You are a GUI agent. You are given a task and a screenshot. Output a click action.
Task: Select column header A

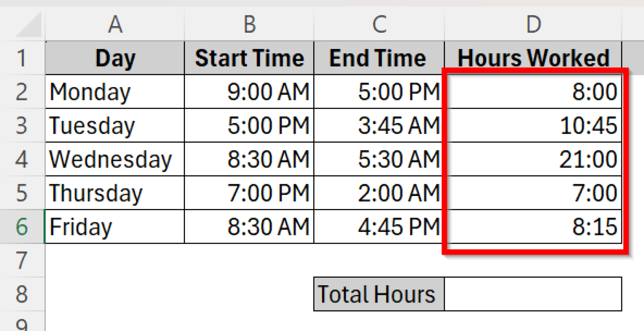[115, 24]
